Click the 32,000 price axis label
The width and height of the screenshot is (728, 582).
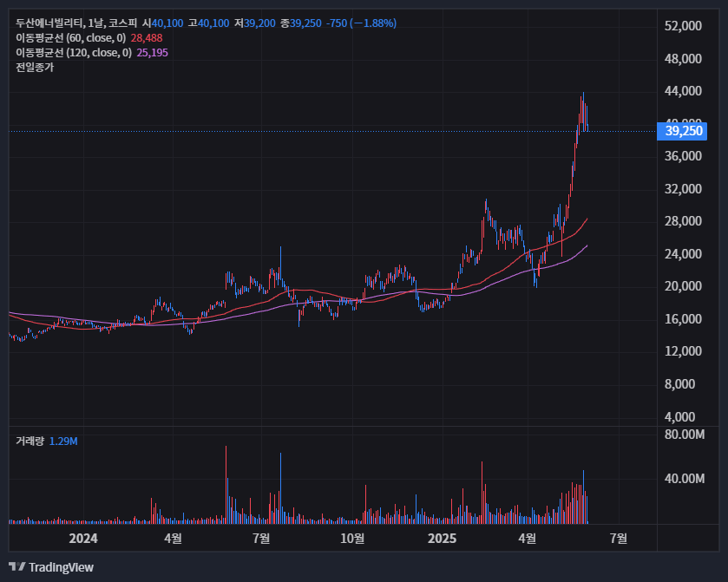tap(683, 189)
